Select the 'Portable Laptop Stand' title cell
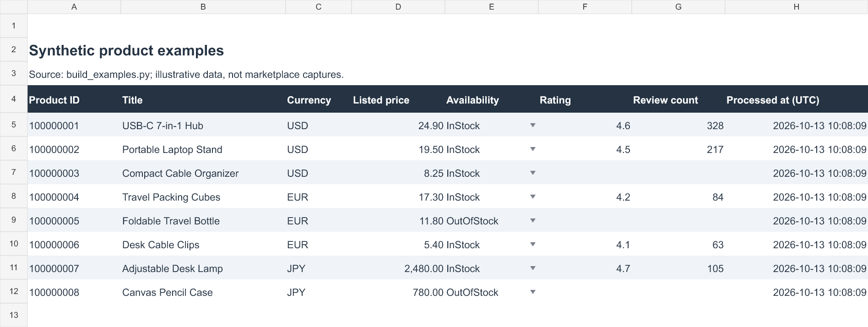This screenshot has height=327, width=868. [x=203, y=149]
